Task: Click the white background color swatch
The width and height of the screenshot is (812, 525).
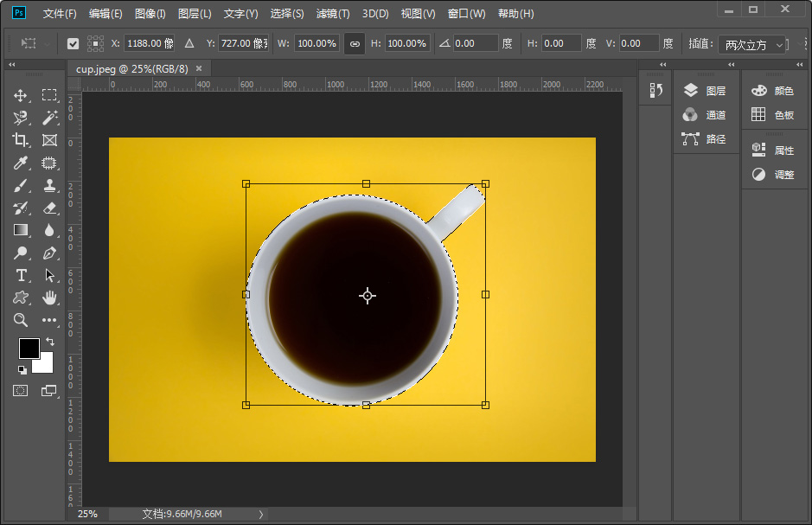Action: (46, 365)
